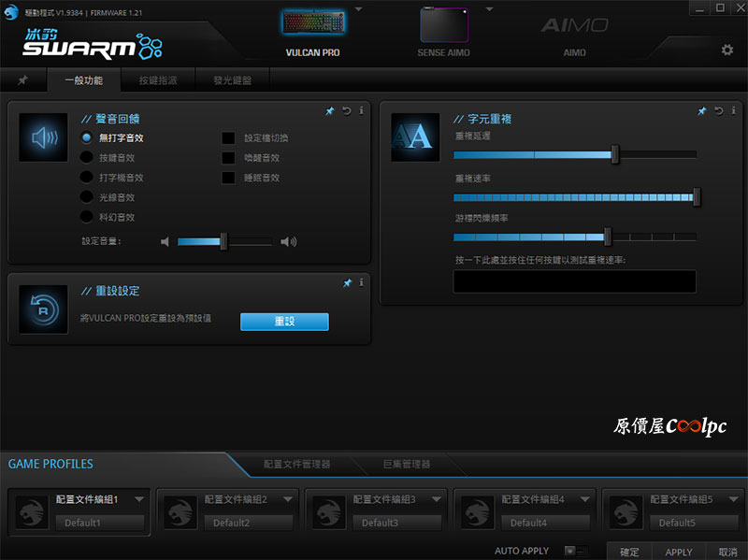The height and width of the screenshot is (560, 748).
Task: Toggle the AUTO APPLY switch
Action: (x=576, y=551)
